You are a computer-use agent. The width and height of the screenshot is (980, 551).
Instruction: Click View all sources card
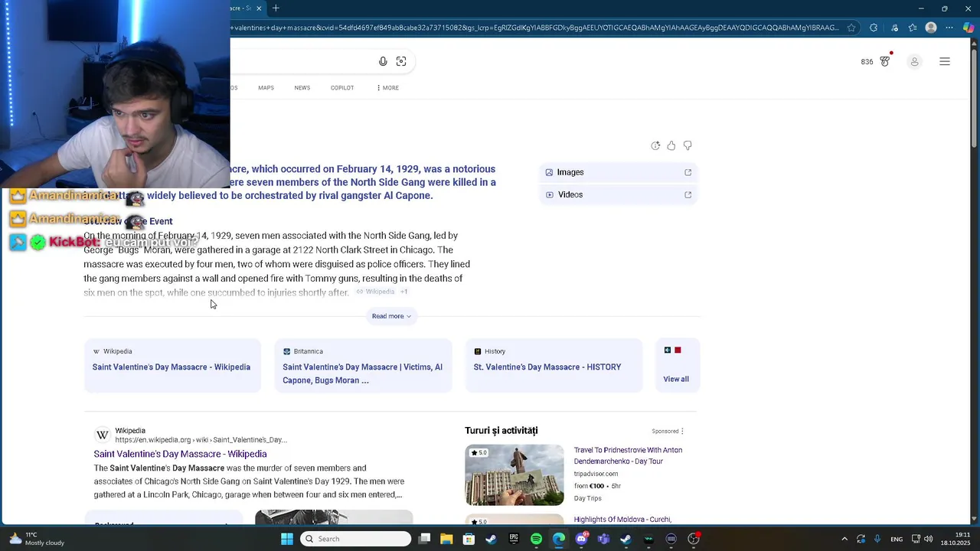pos(677,366)
